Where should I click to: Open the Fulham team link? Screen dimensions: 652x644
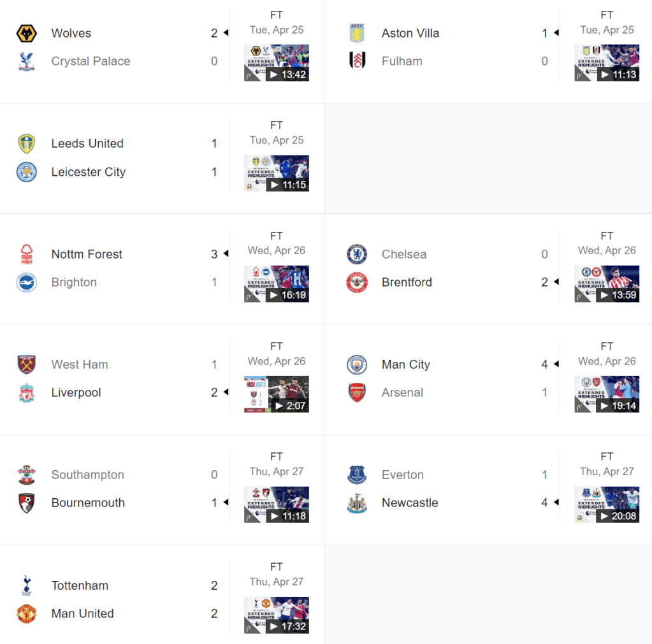[402, 61]
